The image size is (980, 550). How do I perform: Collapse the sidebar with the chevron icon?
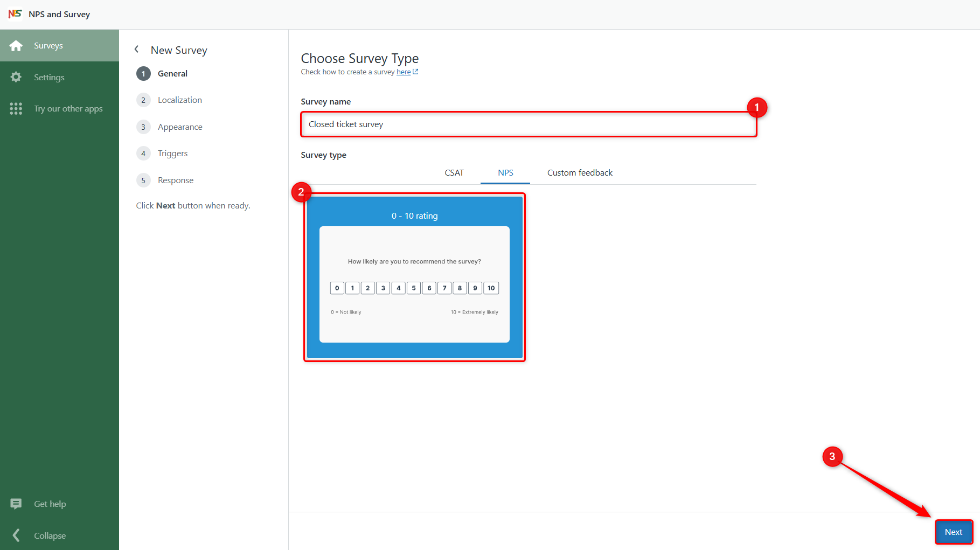pos(16,535)
